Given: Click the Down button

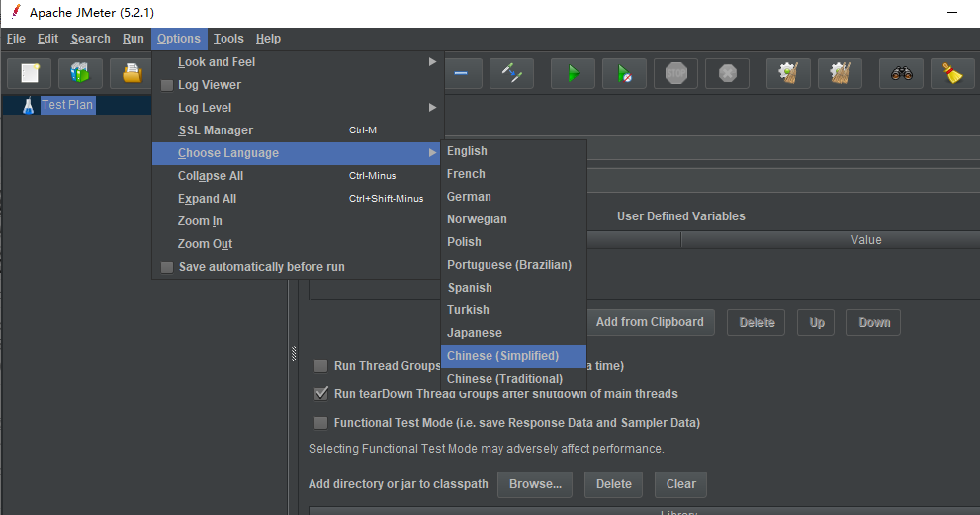Looking at the screenshot, I should click(874, 322).
